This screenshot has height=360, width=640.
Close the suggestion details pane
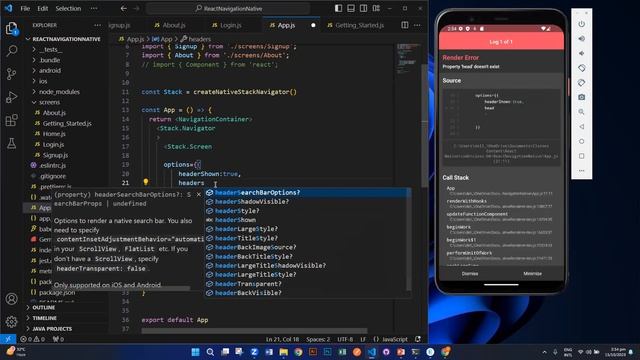(199, 194)
